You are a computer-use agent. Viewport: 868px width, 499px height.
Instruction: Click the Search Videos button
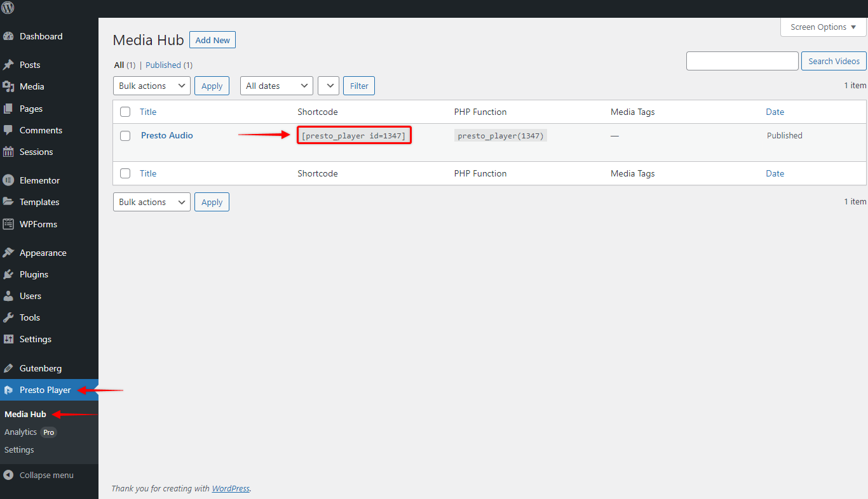tap(834, 61)
